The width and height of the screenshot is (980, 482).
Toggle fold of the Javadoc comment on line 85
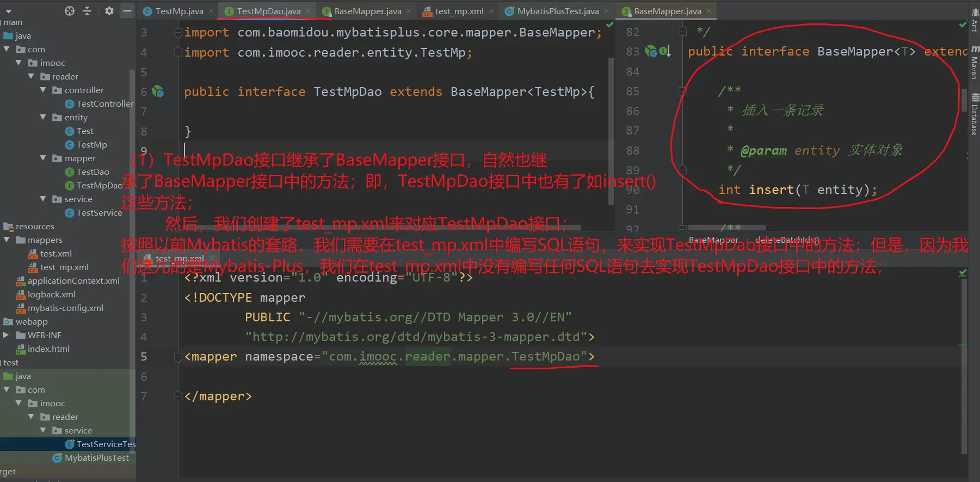click(x=683, y=91)
